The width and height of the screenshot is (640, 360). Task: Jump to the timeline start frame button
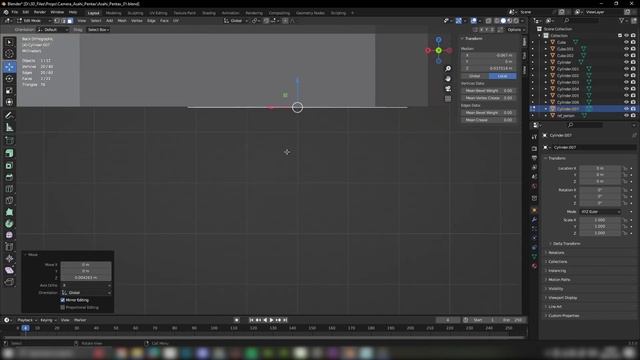251,320
